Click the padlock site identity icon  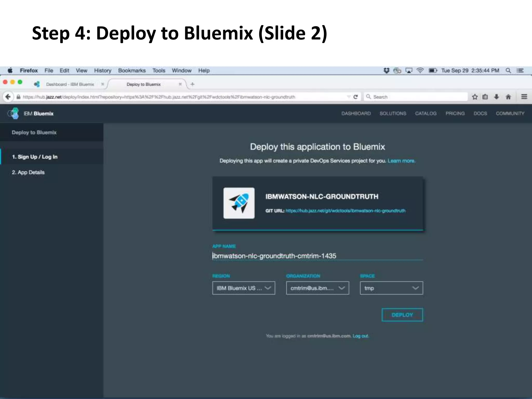18,97
